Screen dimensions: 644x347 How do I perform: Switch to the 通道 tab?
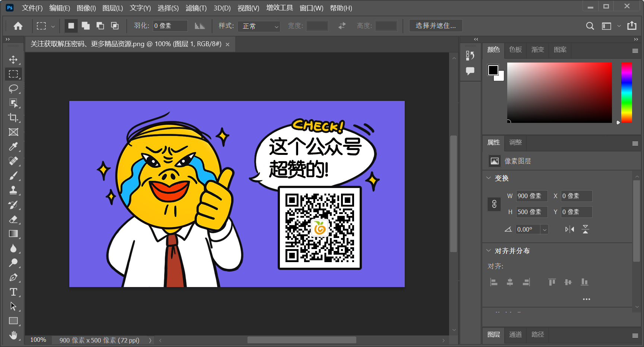coord(515,334)
